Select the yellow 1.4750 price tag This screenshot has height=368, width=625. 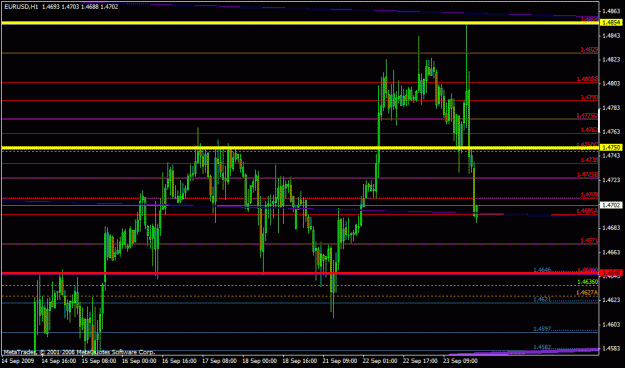611,148
